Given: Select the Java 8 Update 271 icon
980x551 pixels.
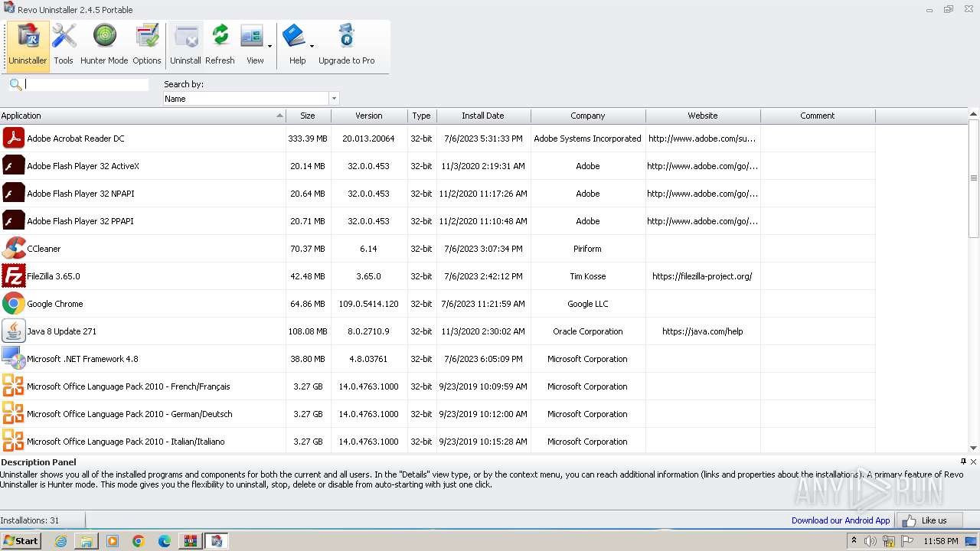Looking at the screenshot, I should 13,331.
